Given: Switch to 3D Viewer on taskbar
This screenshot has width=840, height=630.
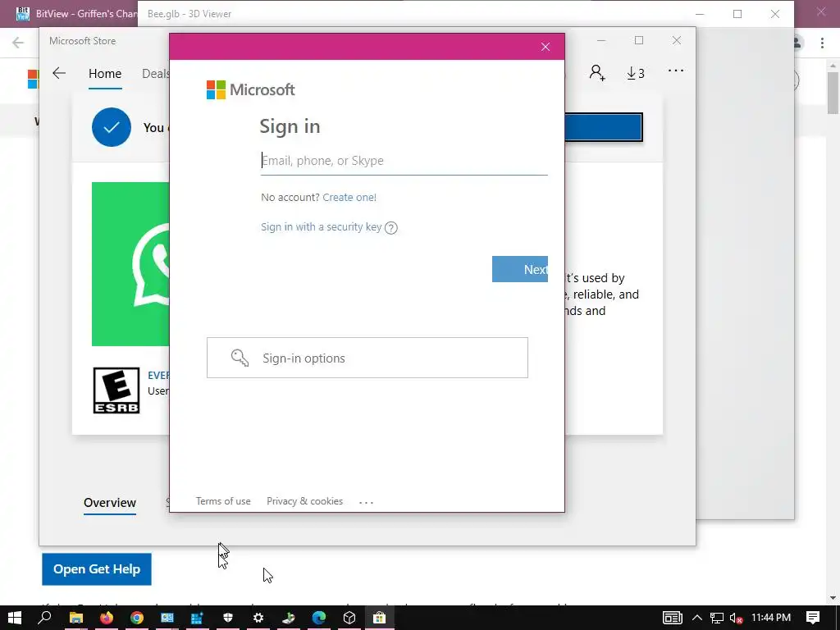Looking at the screenshot, I should pyautogui.click(x=349, y=618).
